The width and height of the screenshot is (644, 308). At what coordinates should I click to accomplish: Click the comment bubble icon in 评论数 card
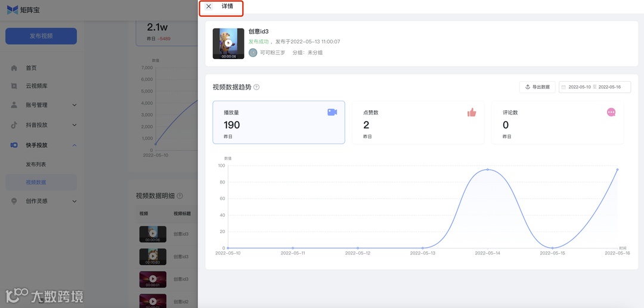tap(611, 112)
